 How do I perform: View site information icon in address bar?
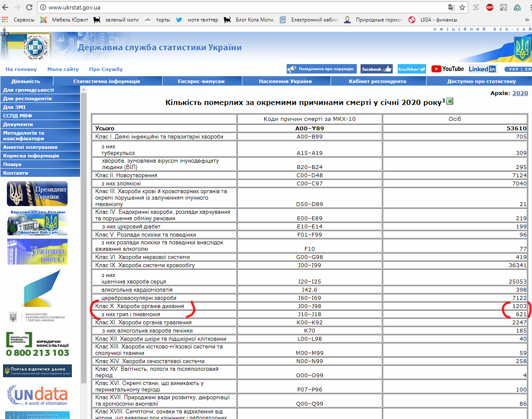click(x=43, y=7)
